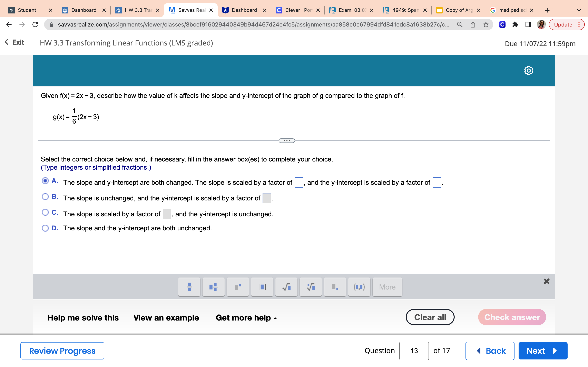Insert a square root template

click(x=286, y=287)
